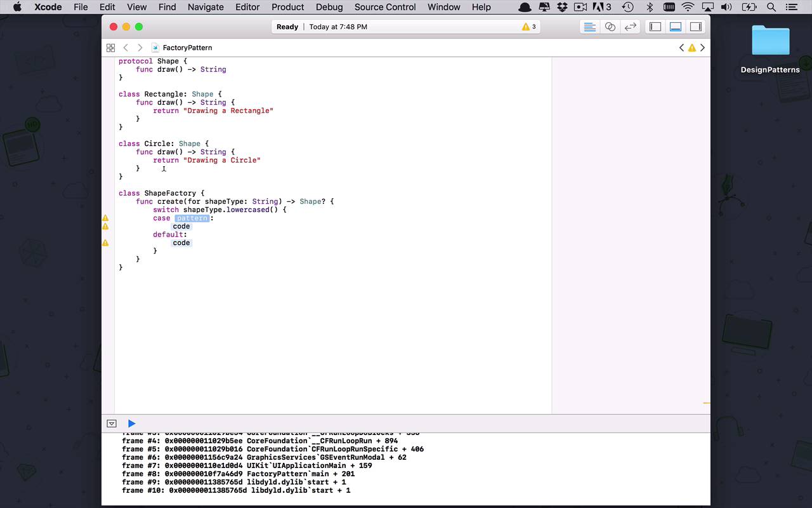Go forward in editor history

pyautogui.click(x=140, y=48)
